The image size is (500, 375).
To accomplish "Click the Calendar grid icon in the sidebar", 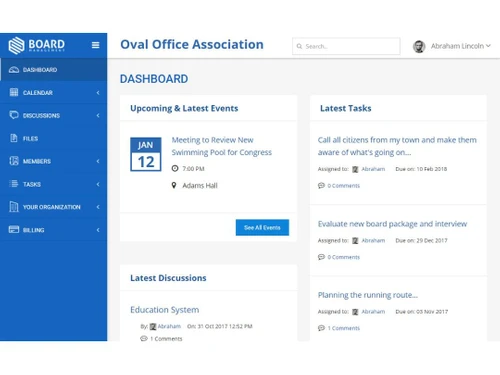I will (14, 92).
